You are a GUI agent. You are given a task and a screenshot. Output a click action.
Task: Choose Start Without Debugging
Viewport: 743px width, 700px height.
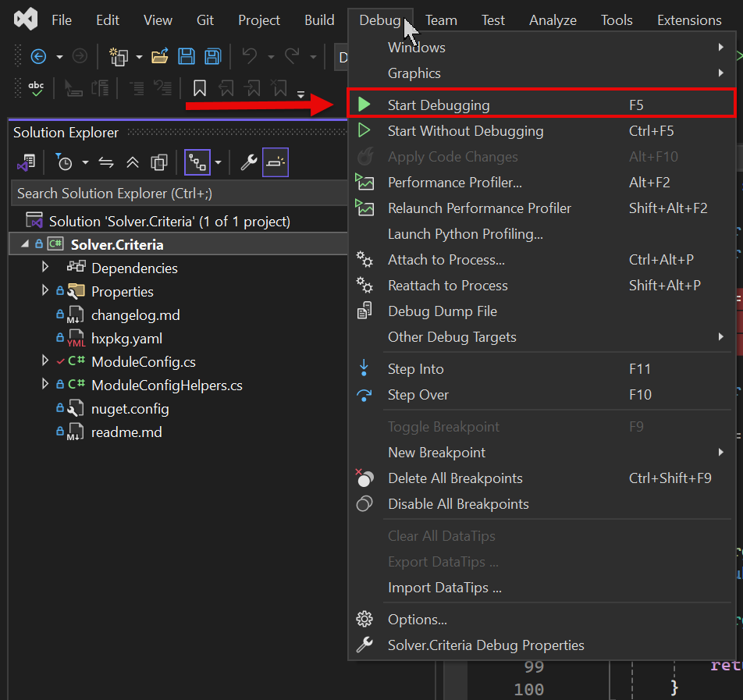click(541, 131)
